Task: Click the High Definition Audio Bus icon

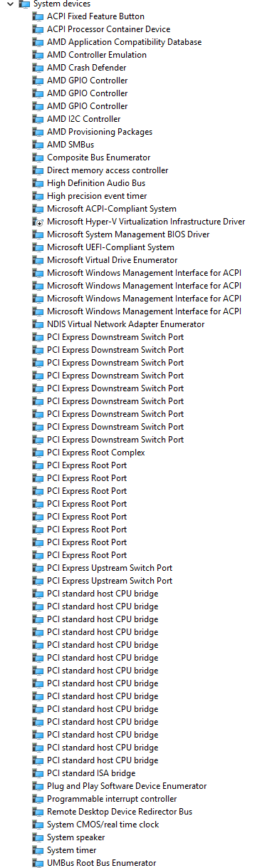Action: tap(38, 183)
